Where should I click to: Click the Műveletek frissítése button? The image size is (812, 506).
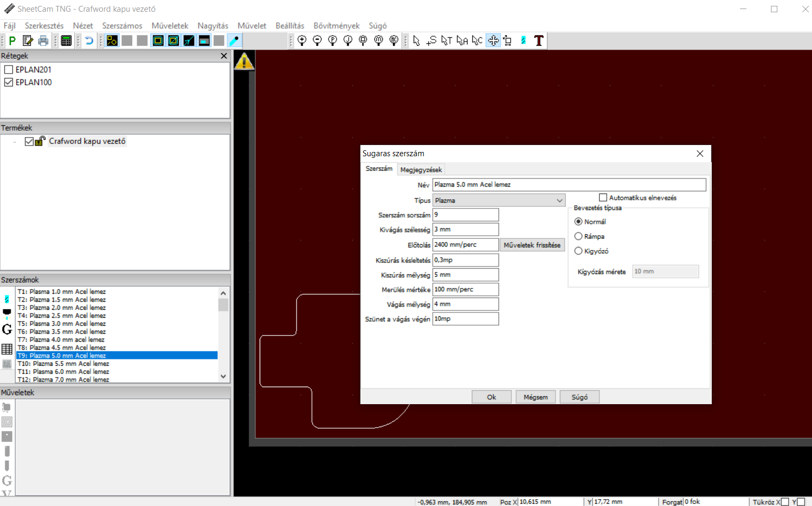532,245
